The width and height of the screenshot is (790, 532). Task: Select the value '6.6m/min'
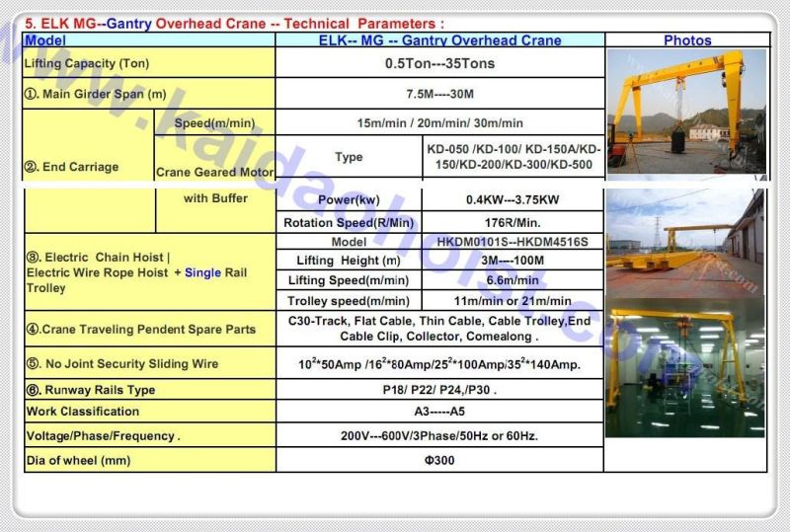coord(513,280)
